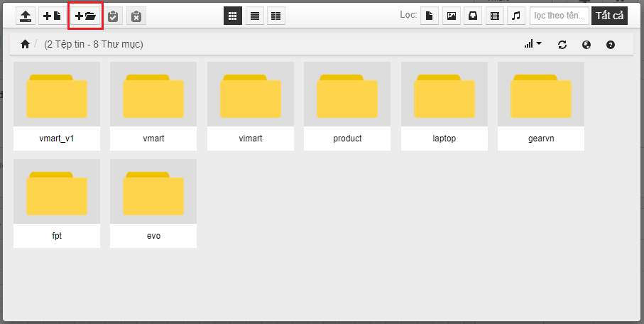
Task: Filter by files icon
Action: point(430,16)
